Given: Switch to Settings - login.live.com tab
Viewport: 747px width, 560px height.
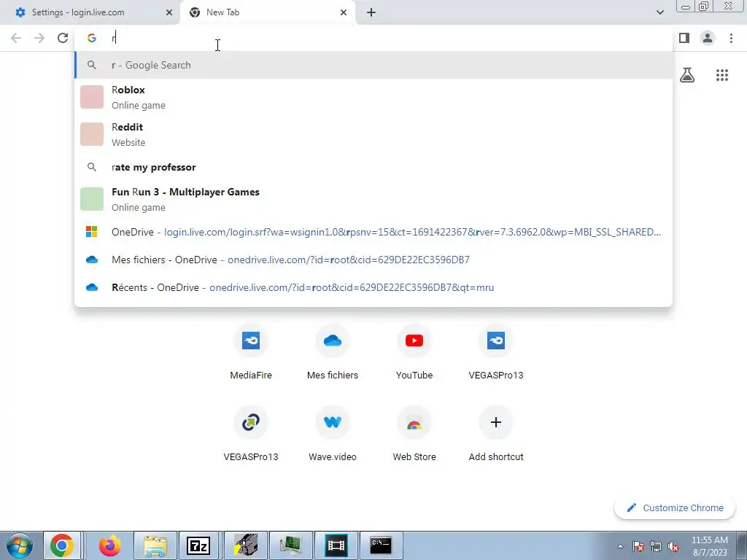Looking at the screenshot, I should pyautogui.click(x=90, y=12).
